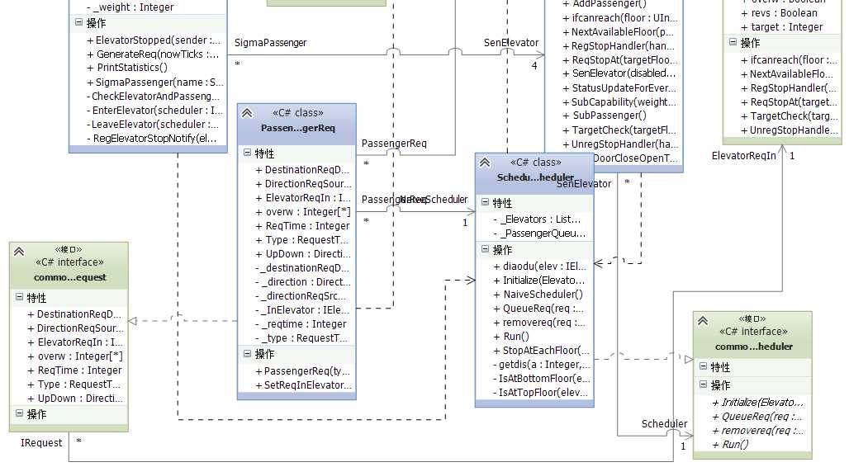Screen dimensions: 868x467
Task: Select the _PassengerQueu... field
Action: (539, 233)
